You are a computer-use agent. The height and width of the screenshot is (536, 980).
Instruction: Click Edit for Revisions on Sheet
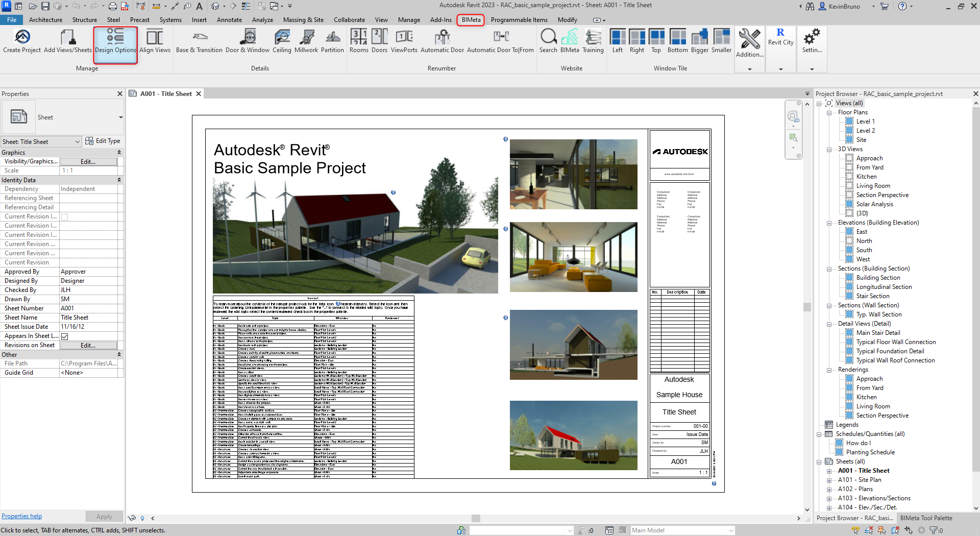tap(88, 346)
